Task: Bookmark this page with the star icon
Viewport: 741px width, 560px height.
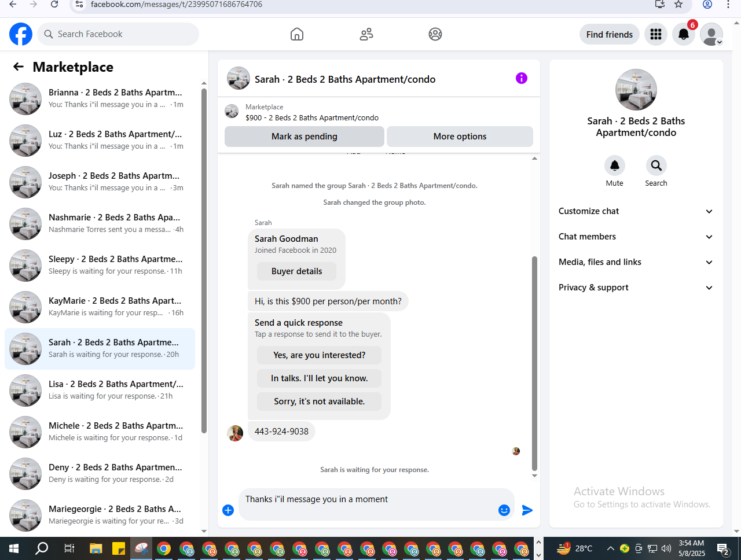Action: point(678,4)
